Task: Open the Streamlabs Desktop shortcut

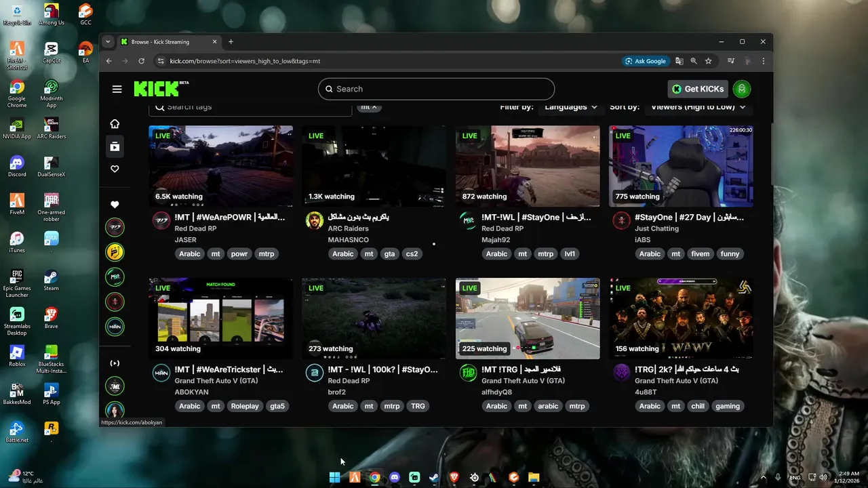Action: [17, 322]
